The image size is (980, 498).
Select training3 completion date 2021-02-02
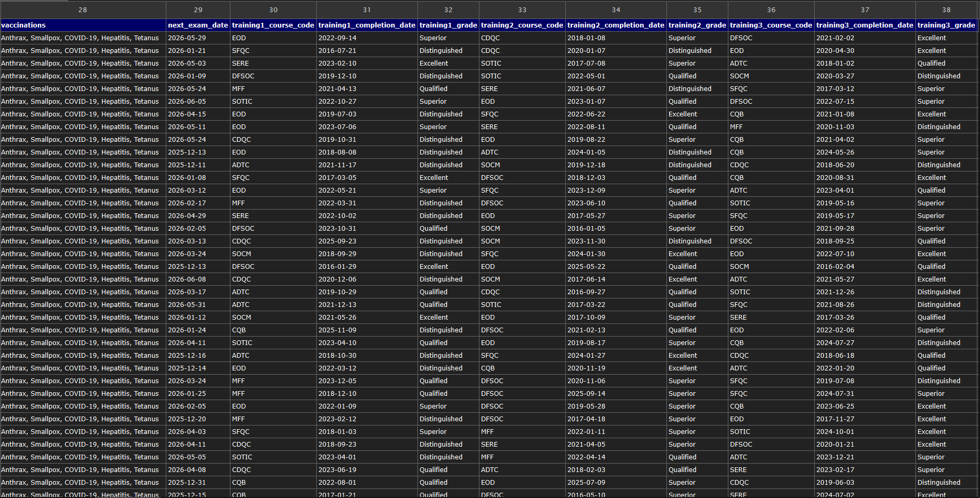point(835,38)
